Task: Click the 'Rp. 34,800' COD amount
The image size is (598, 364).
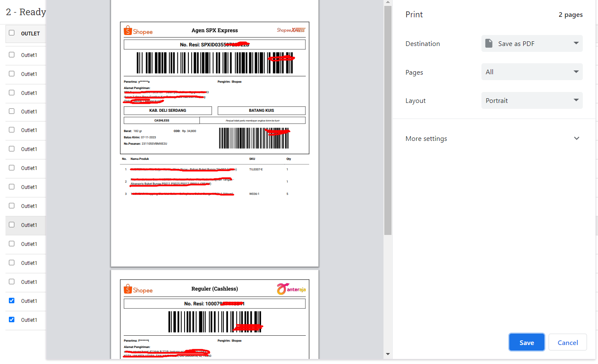Action: [x=189, y=131]
